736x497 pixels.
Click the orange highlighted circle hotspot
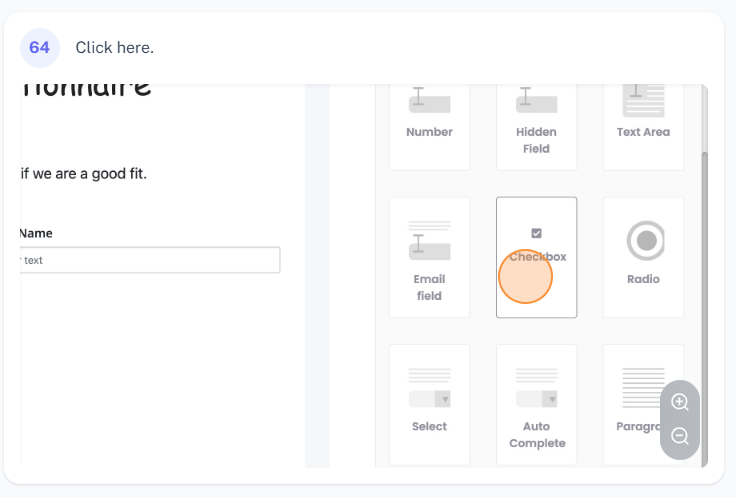click(526, 277)
